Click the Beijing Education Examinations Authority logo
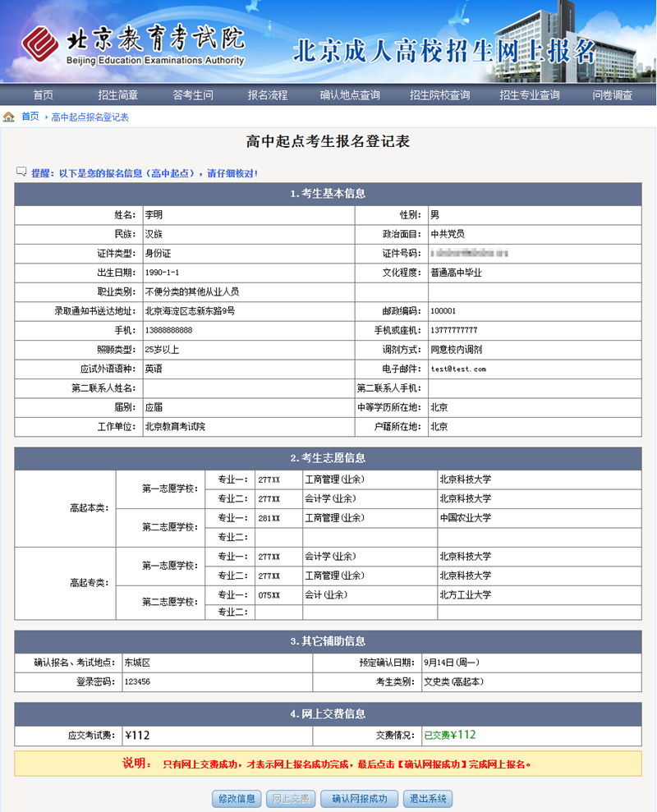The width and height of the screenshot is (657, 812). click(133, 44)
